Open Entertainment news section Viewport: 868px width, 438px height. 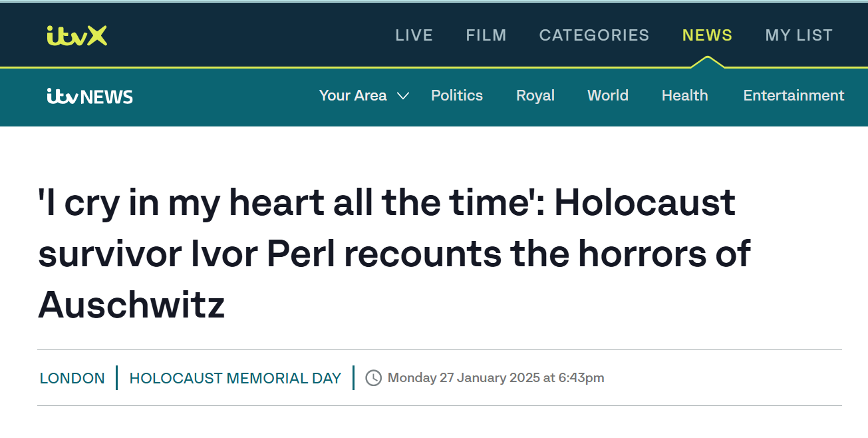pos(794,96)
